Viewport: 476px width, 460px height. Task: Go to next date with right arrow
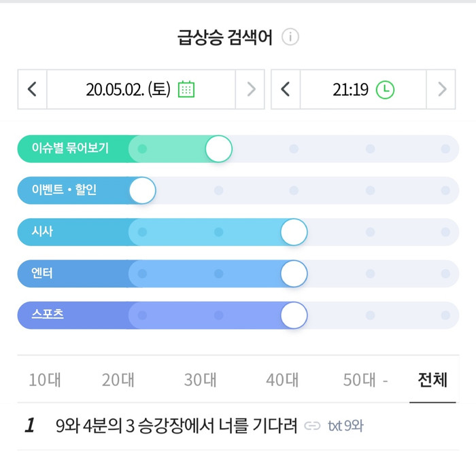pyautogui.click(x=250, y=89)
